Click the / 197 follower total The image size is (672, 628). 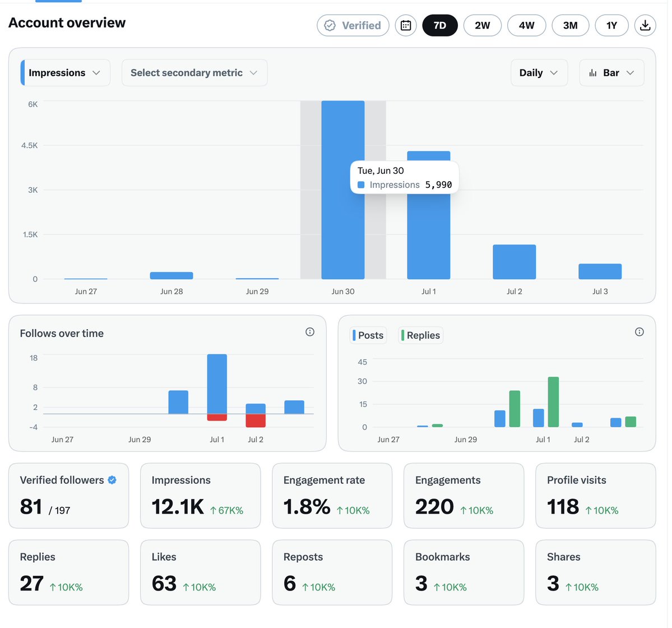(x=59, y=511)
